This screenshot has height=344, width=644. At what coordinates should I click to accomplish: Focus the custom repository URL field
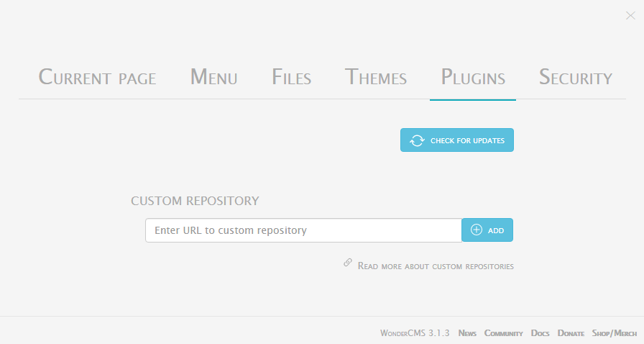click(x=303, y=230)
